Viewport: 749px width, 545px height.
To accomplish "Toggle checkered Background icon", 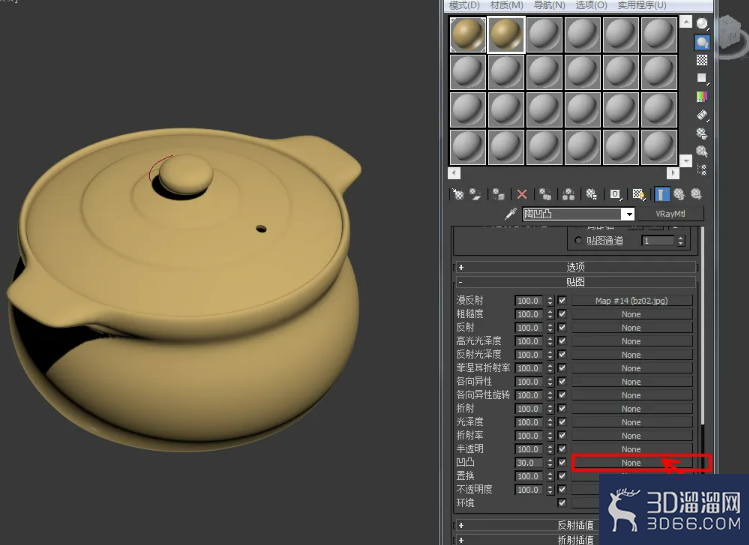I will 702,60.
